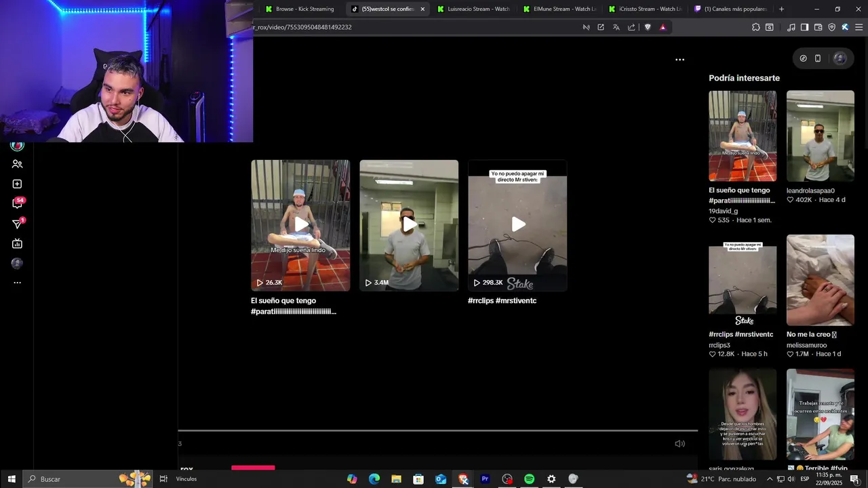The image size is (868, 488).
Task: Open 'No me la creo' hands thumbnail
Action: [x=821, y=280]
